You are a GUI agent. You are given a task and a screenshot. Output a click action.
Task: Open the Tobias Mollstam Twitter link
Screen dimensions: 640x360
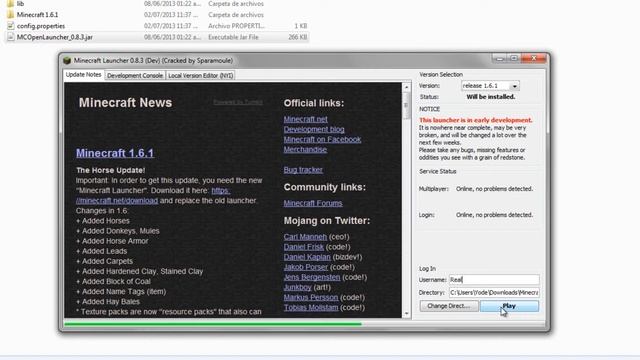coord(311,308)
